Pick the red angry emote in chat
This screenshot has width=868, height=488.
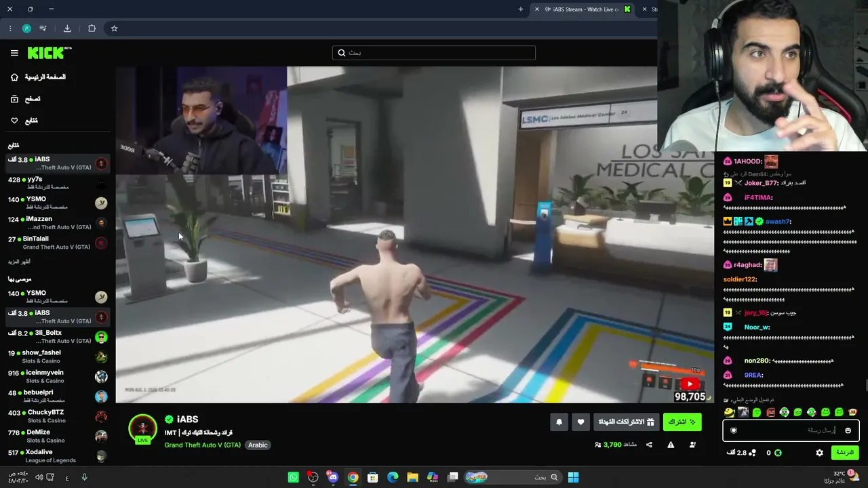(x=770, y=412)
